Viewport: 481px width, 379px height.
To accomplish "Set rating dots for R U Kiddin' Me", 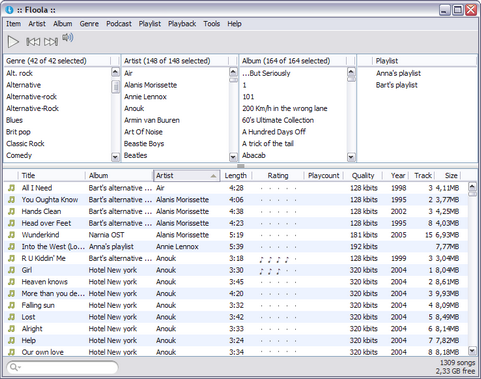I will (x=278, y=259).
